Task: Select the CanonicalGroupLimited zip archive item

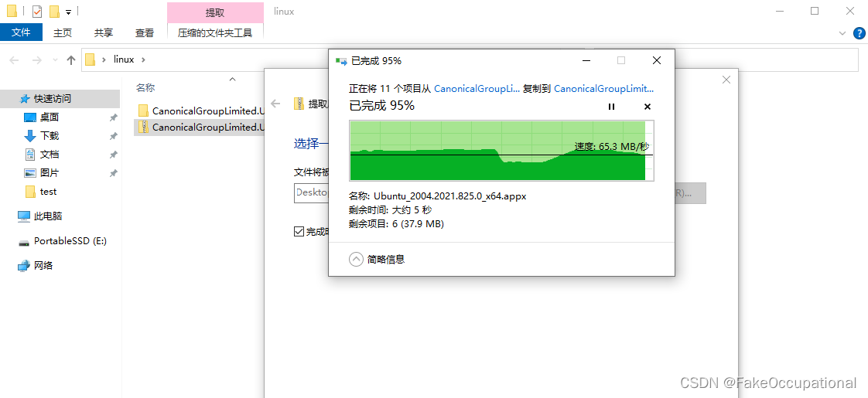Action: point(200,128)
